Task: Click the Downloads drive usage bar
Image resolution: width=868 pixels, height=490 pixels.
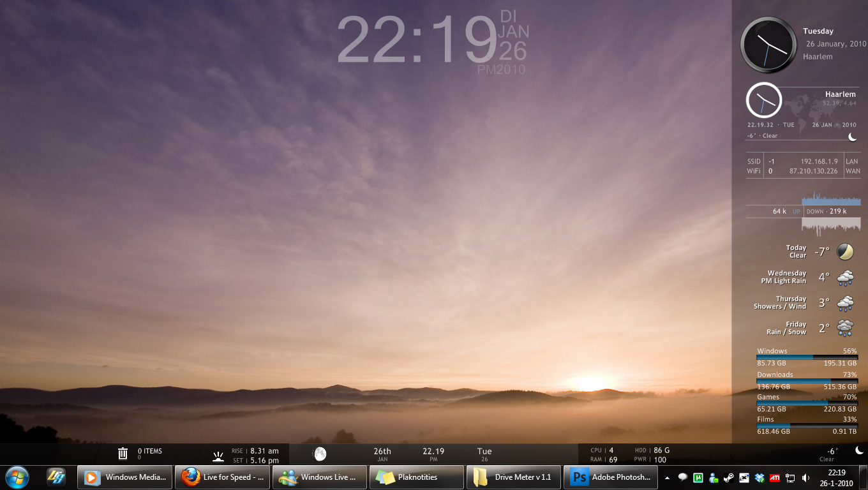Action: pos(807,381)
